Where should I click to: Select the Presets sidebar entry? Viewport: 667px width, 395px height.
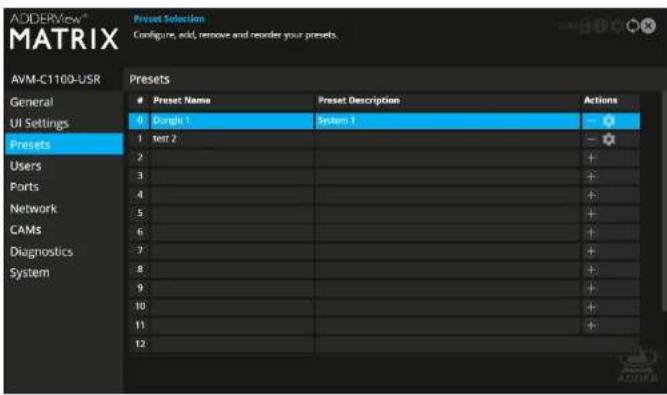click(64, 144)
